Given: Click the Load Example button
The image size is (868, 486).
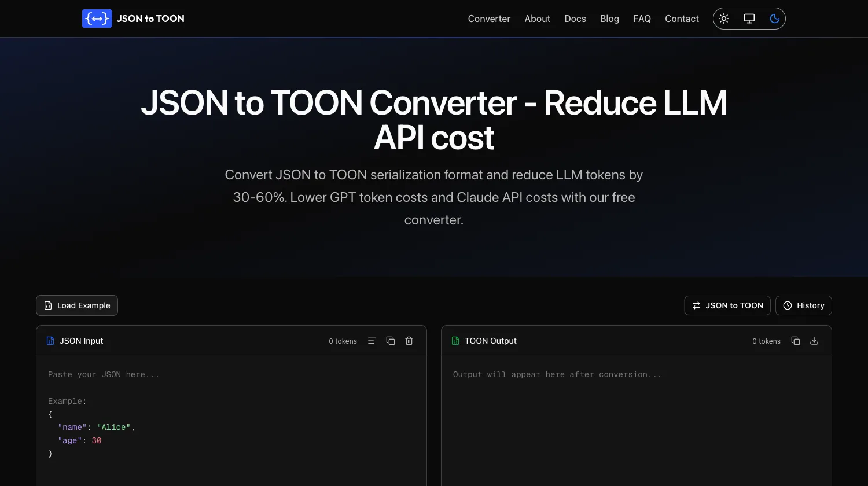Looking at the screenshot, I should tap(77, 305).
